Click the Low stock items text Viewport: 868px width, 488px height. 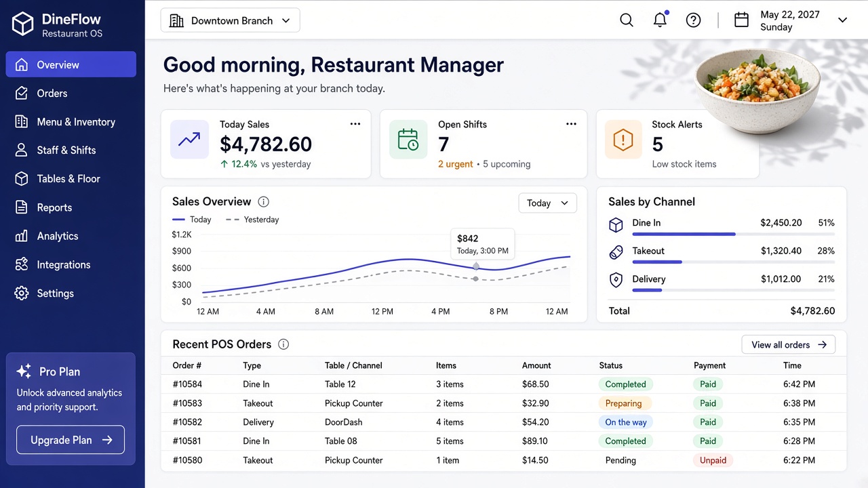(684, 164)
